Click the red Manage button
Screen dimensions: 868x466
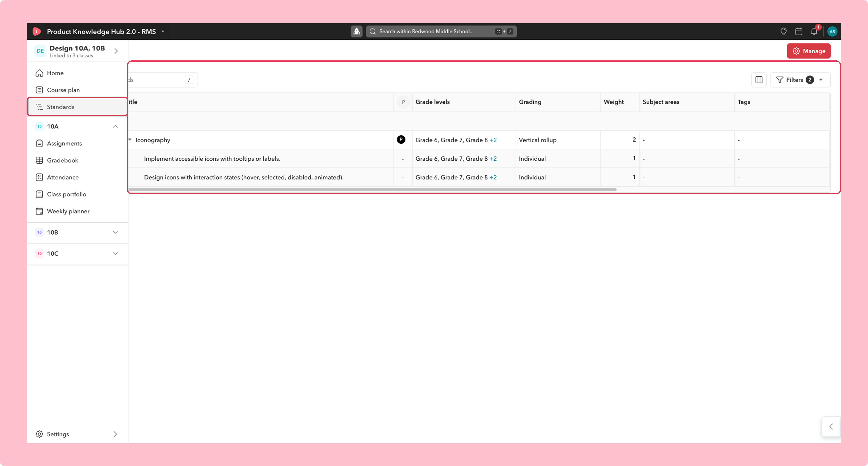coord(809,51)
